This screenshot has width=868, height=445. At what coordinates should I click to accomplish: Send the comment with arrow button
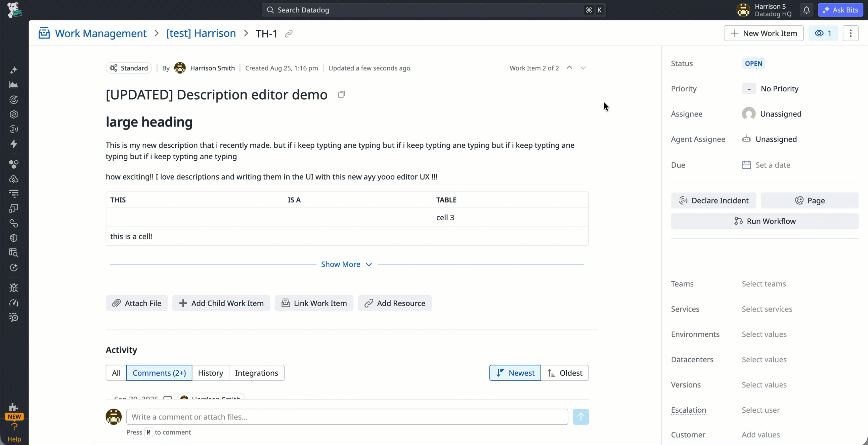click(x=581, y=417)
